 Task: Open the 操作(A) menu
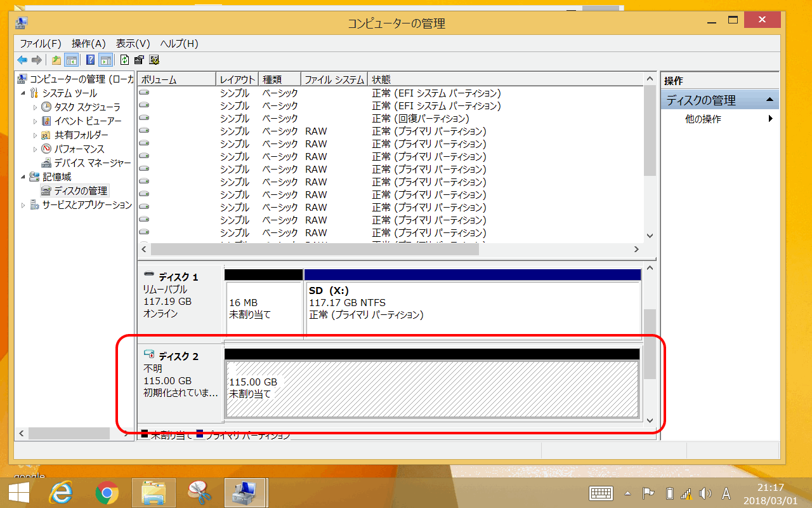tap(88, 43)
